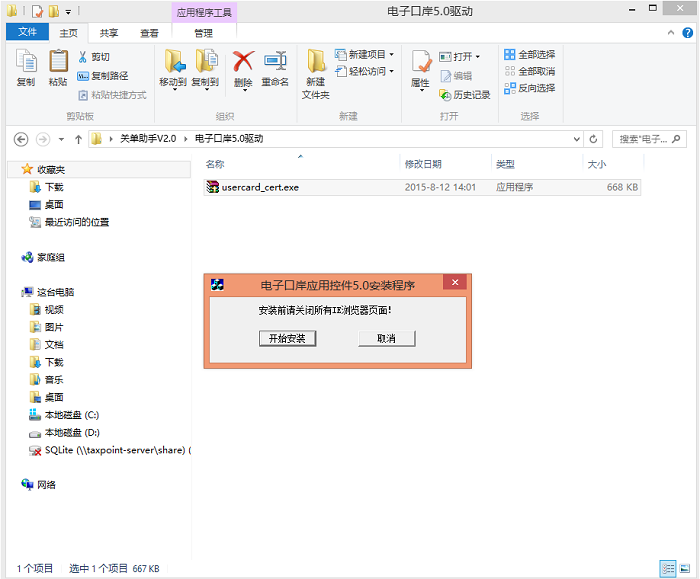Click Select None (全部取消)
700x579 pixels.
(530, 71)
